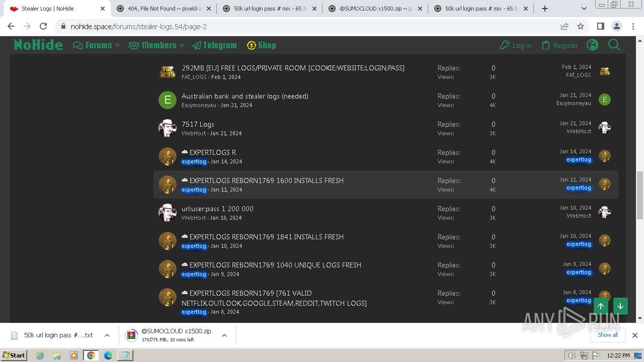Click Easymoneyau green E avatar on left
The height and width of the screenshot is (362, 644).
[168, 100]
